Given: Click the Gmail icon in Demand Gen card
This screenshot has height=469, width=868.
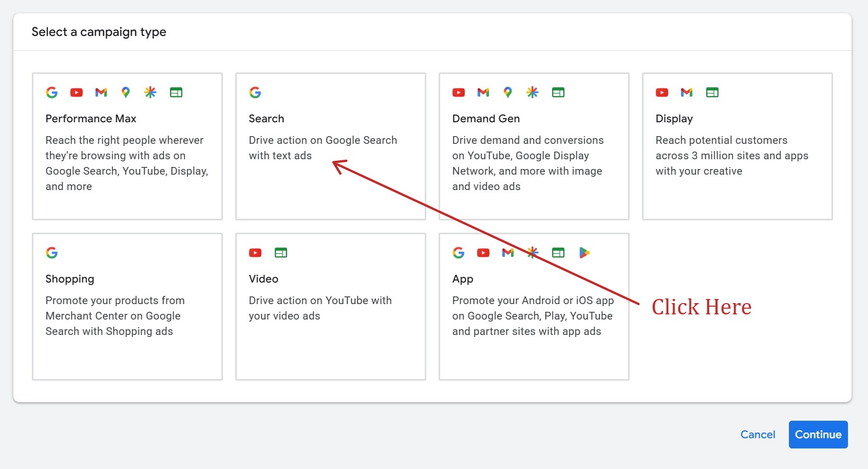Looking at the screenshot, I should point(483,92).
